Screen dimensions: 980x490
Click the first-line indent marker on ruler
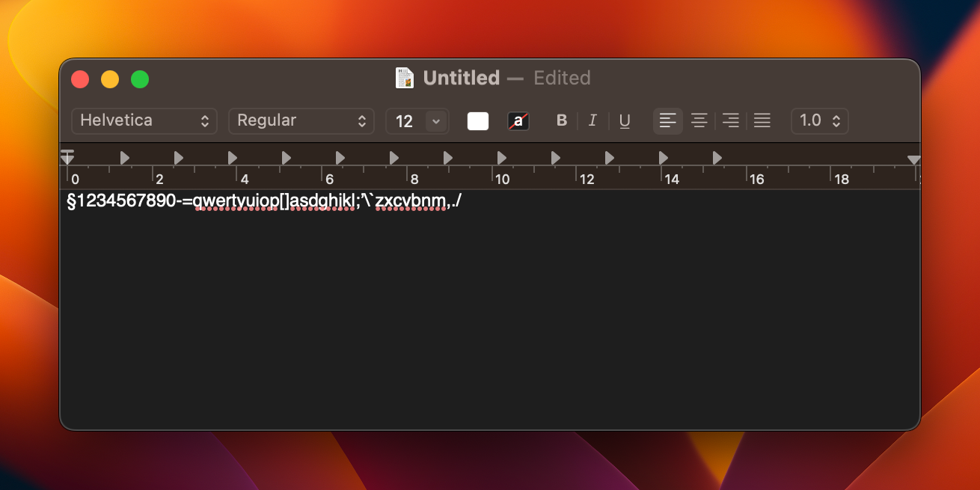[67, 153]
